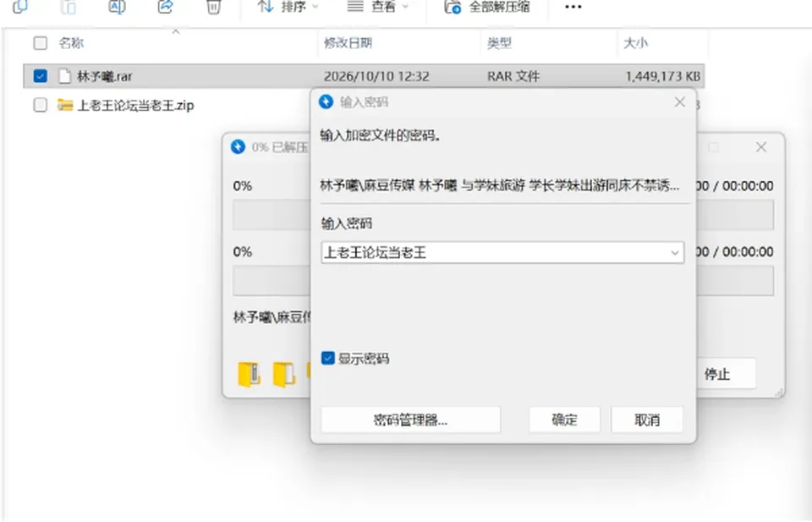The image size is (812, 522).
Task: Click the 全部解压缩 extract all button
Action: pos(487,7)
